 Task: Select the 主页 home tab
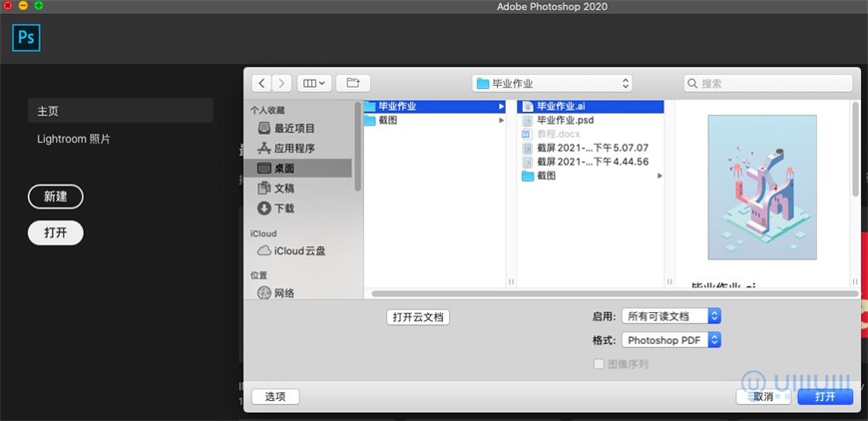coord(48,111)
